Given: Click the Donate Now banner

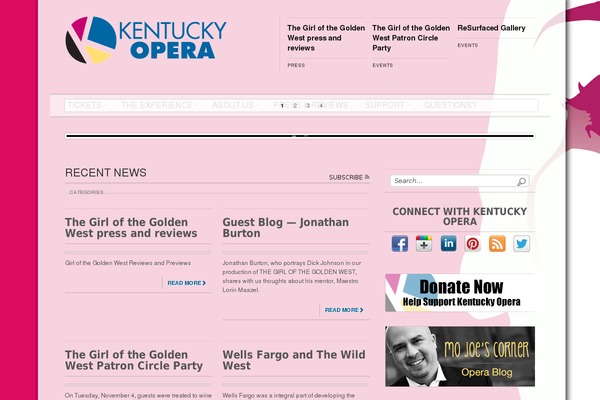Looking at the screenshot, I should click(x=460, y=293).
